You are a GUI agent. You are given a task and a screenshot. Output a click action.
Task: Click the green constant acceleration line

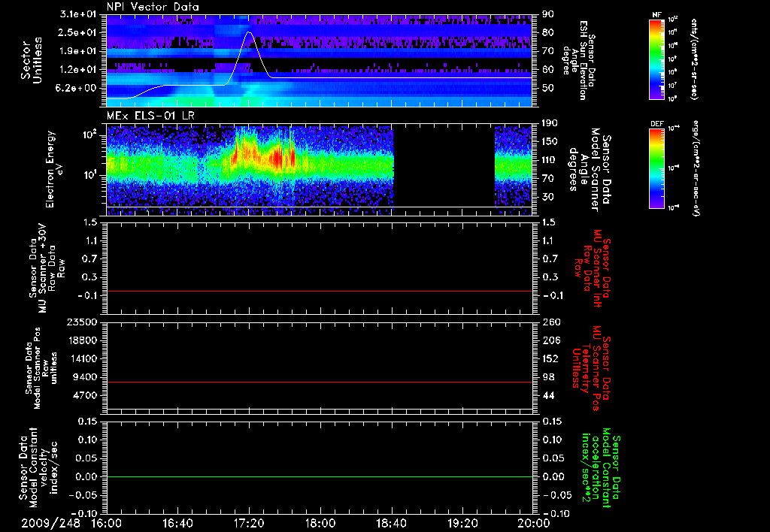pos(320,476)
